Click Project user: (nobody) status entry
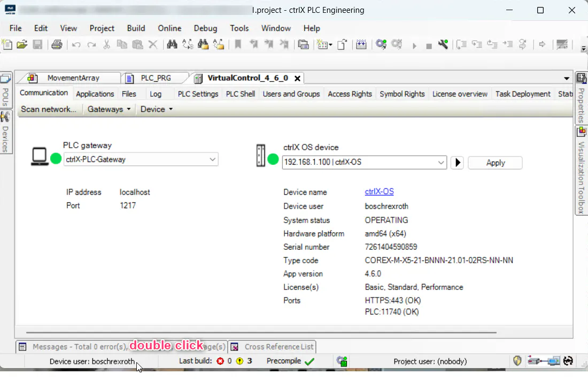 coord(430,361)
